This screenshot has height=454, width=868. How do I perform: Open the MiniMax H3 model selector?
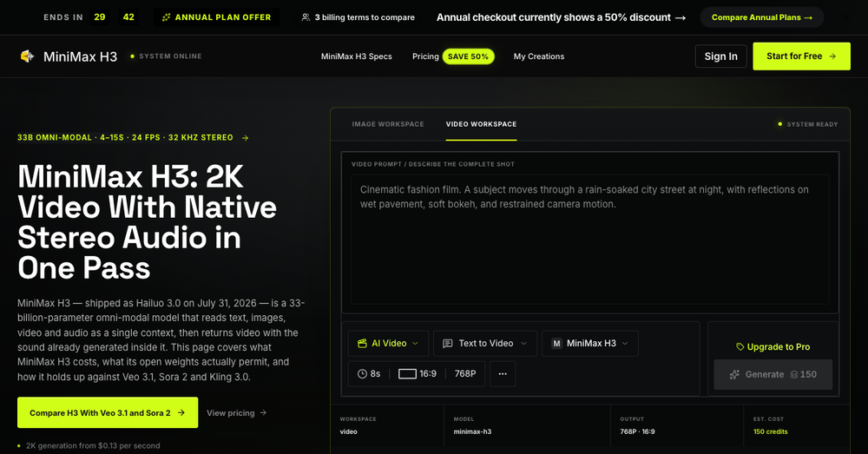coord(590,343)
